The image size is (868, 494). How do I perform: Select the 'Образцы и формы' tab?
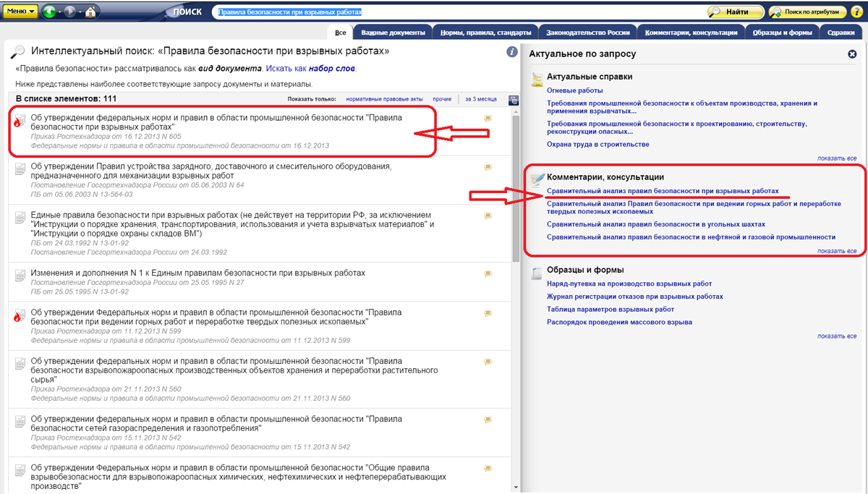click(x=784, y=33)
